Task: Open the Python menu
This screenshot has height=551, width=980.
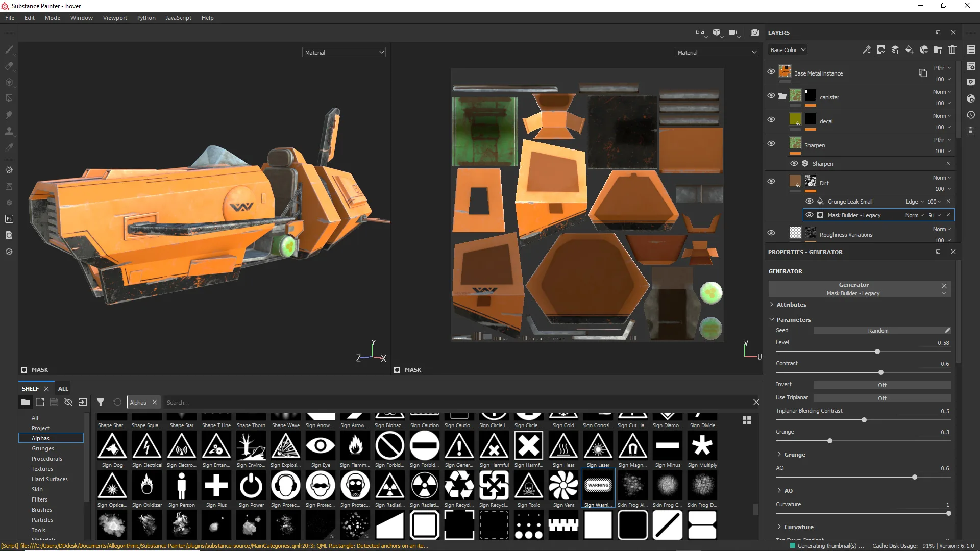Action: coord(145,17)
